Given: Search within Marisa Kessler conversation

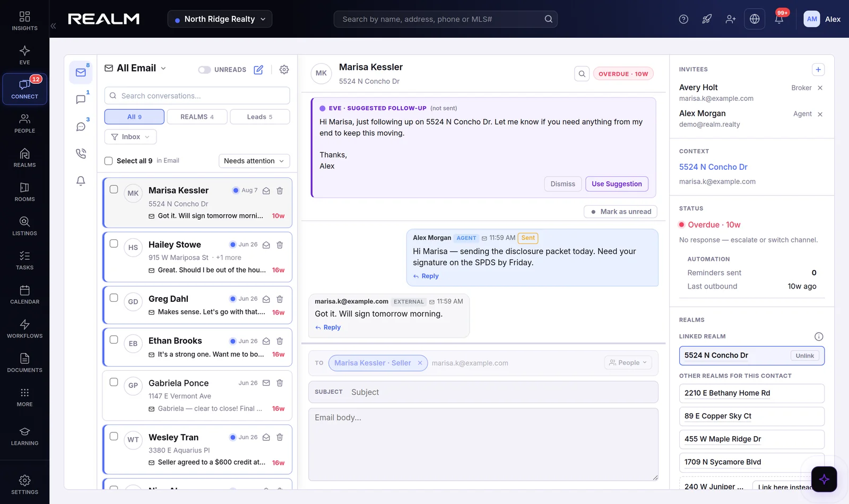Looking at the screenshot, I should click(582, 74).
